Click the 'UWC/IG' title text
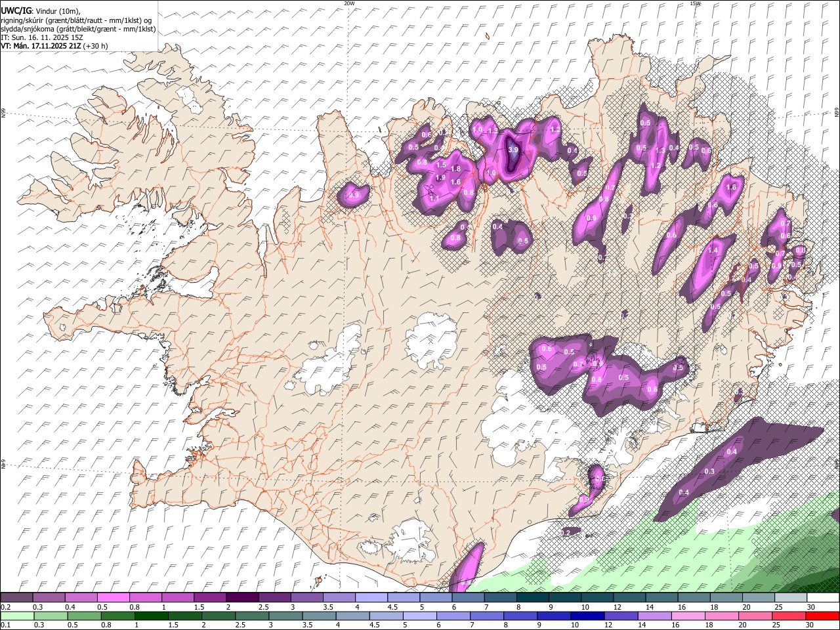The width and height of the screenshot is (840, 630). (16, 10)
